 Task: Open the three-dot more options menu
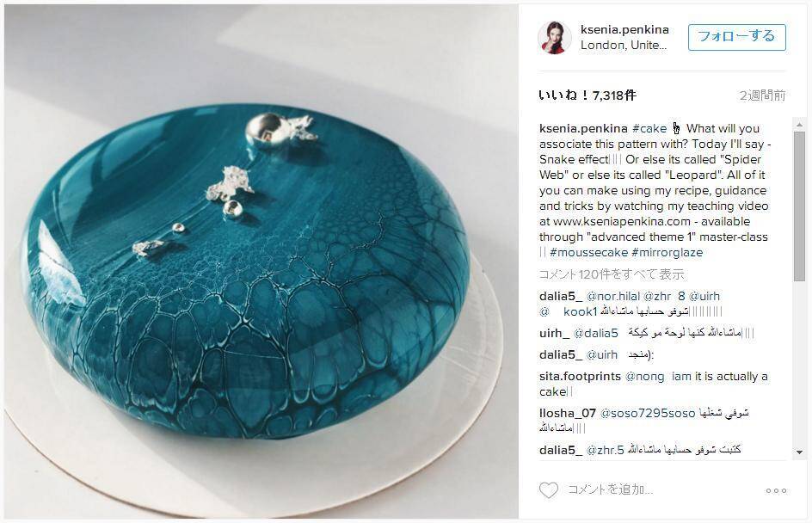pyautogui.click(x=776, y=490)
